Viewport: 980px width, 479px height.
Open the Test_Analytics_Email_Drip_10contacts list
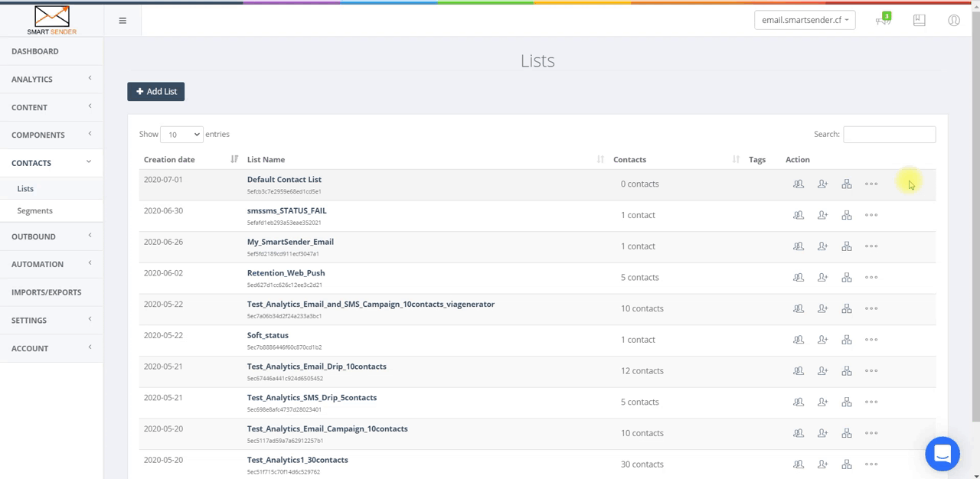pyautogui.click(x=316, y=367)
